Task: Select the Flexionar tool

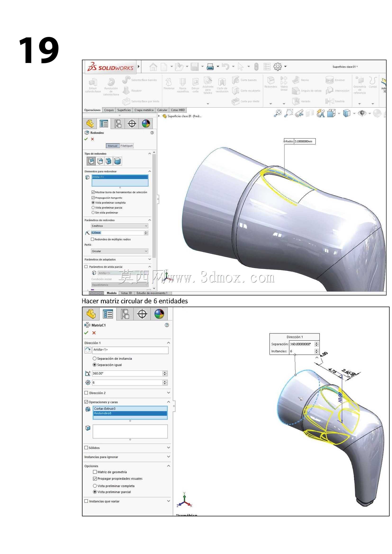Action: (169, 84)
